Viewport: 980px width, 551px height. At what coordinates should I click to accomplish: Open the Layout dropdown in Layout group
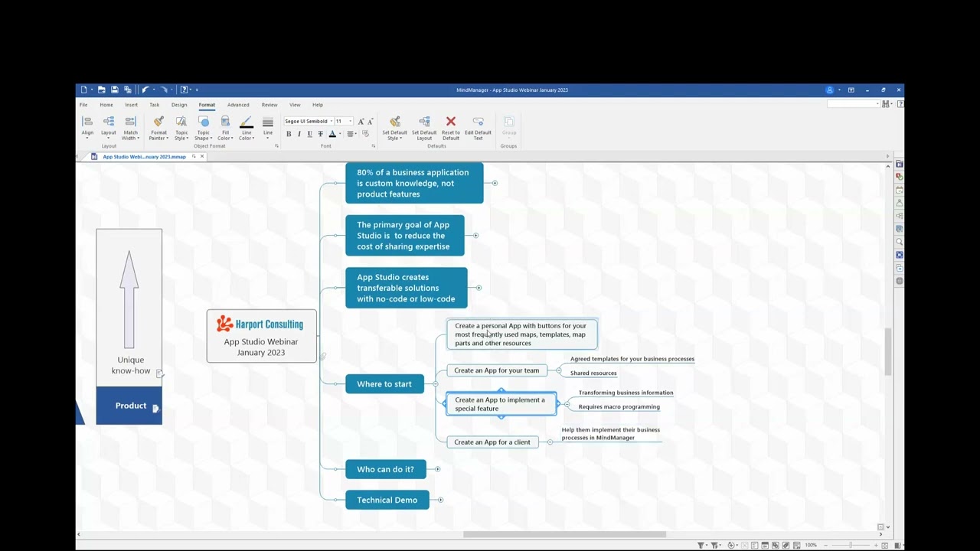coord(109,127)
